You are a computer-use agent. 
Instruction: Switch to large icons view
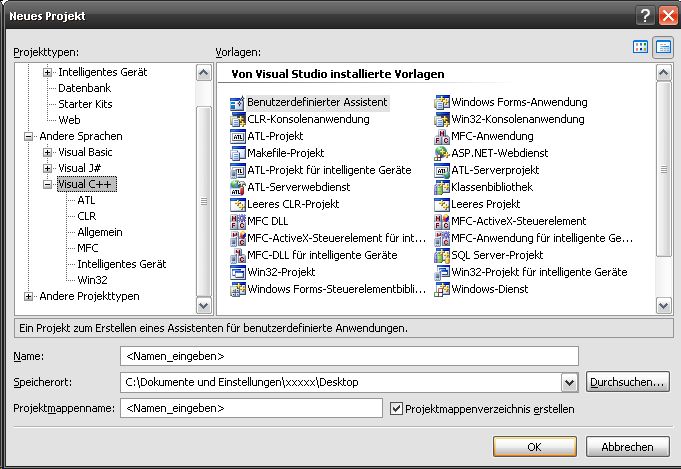click(x=640, y=47)
